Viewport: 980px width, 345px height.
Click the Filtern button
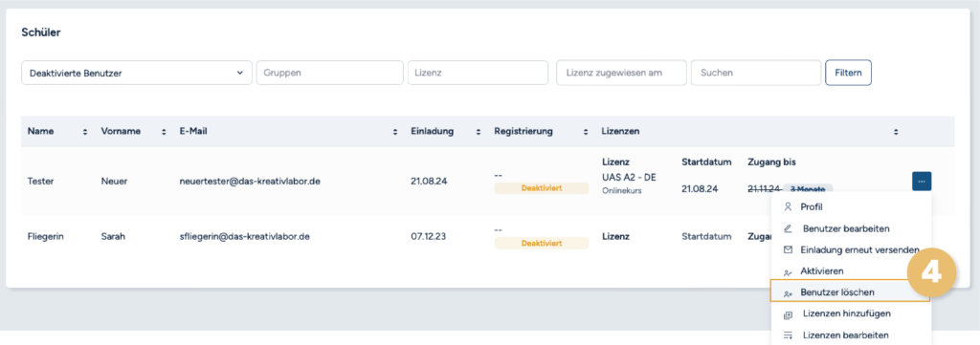848,73
